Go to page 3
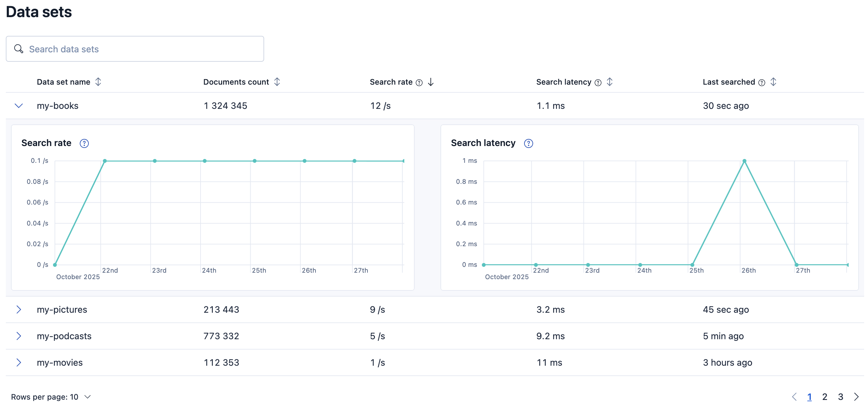This screenshot has width=868, height=409. point(840,397)
